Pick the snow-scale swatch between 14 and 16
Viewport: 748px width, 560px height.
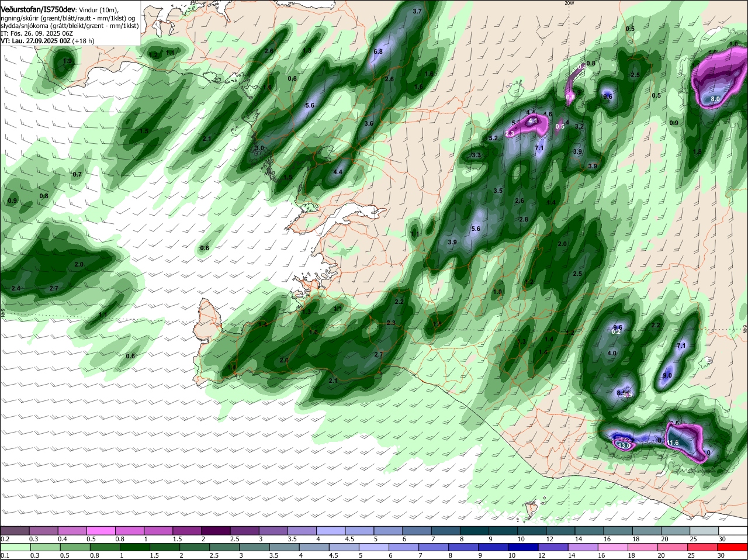coord(590,530)
